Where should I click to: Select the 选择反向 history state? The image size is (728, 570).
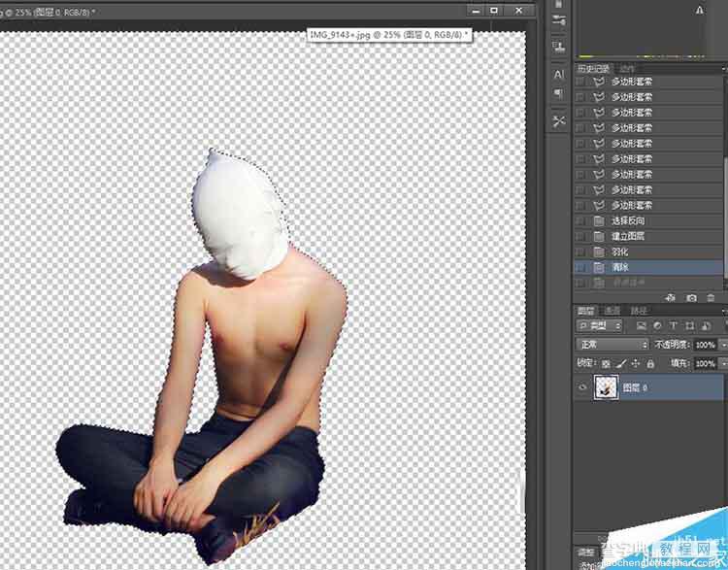tap(648, 220)
